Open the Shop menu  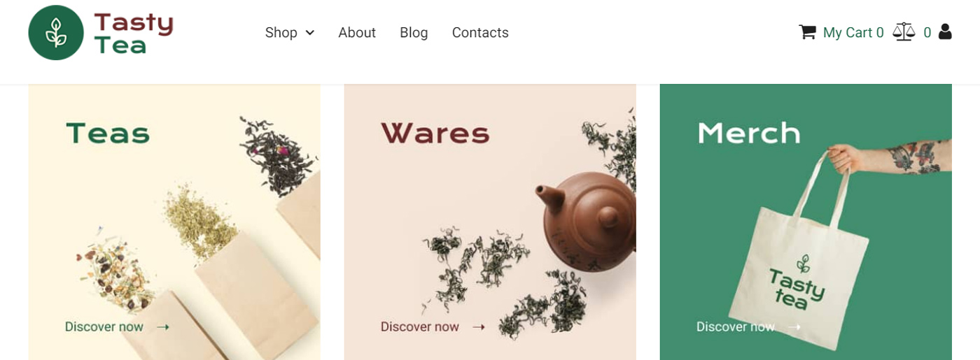click(281, 33)
